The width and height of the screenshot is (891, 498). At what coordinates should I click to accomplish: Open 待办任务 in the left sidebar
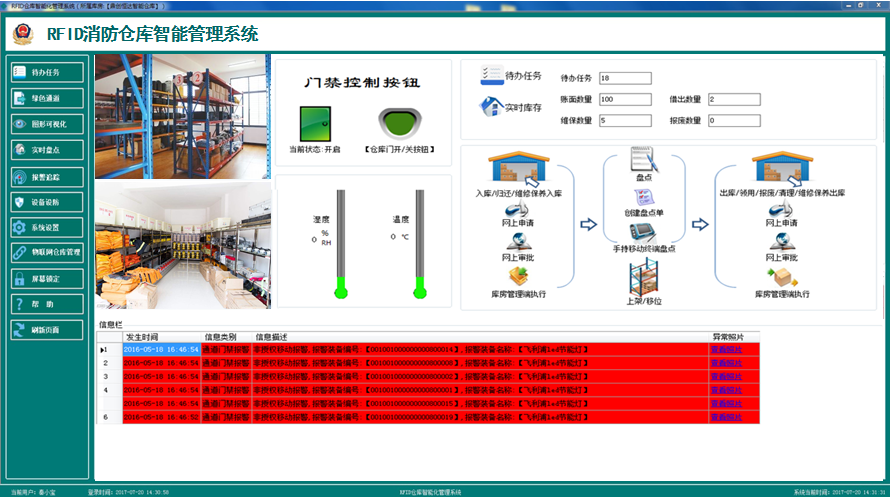[x=46, y=72]
